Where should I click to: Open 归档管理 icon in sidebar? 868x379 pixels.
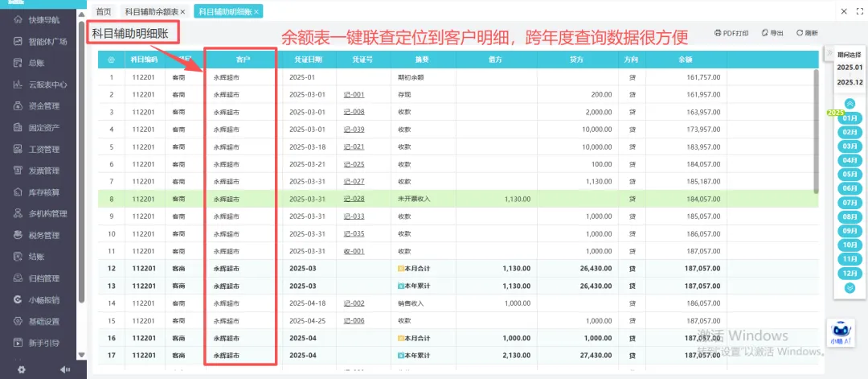pos(18,278)
